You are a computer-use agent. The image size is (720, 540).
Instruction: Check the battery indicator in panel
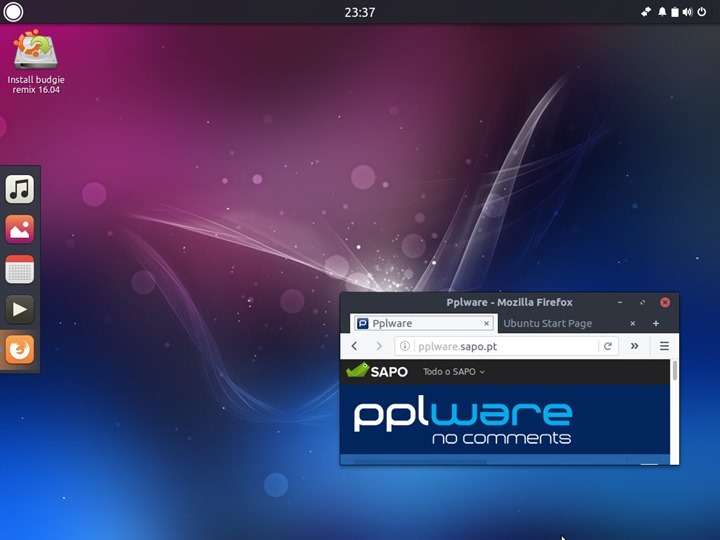point(675,12)
